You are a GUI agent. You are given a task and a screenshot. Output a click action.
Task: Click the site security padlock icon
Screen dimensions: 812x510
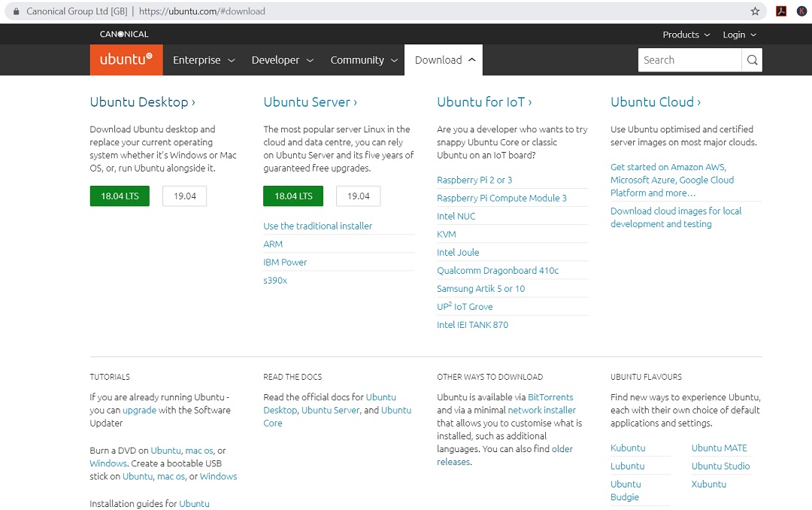tap(16, 11)
